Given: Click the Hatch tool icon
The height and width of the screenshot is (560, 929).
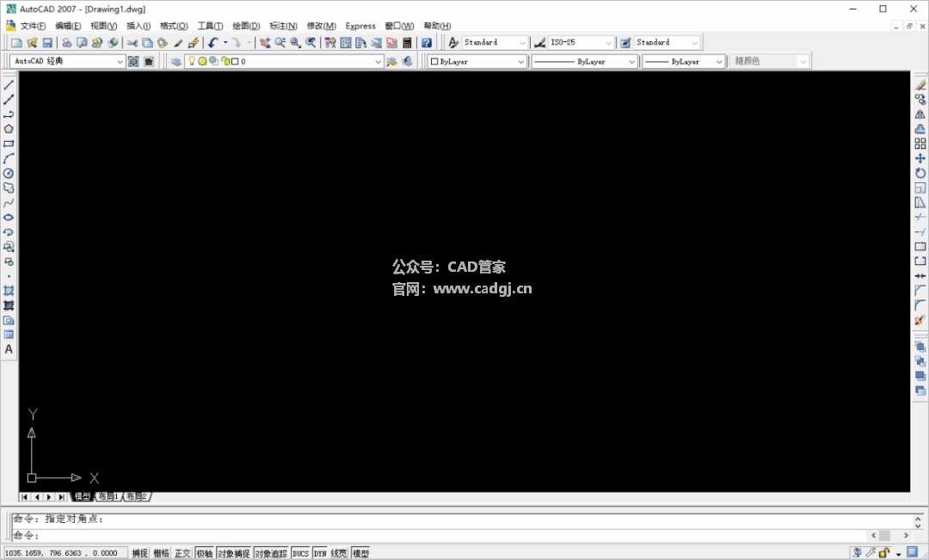Looking at the screenshot, I should click(x=9, y=291).
